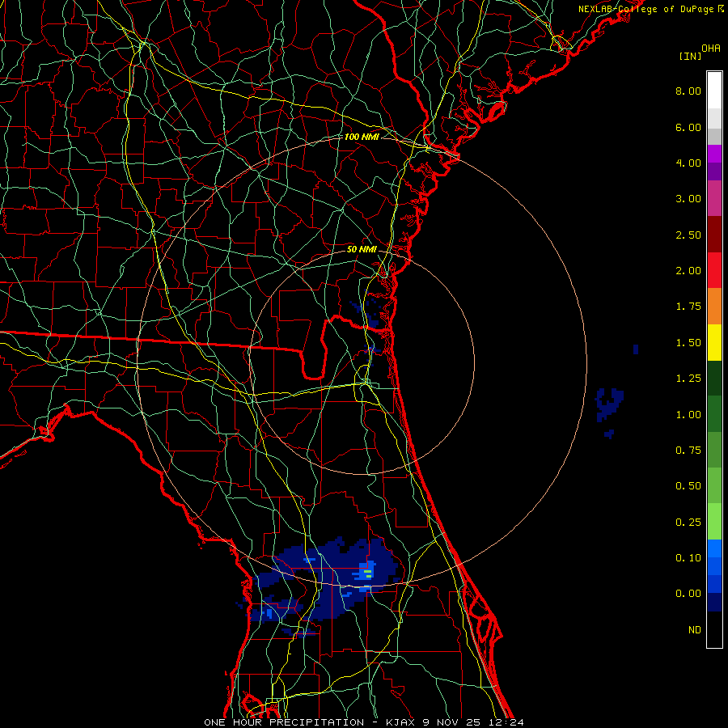The height and width of the screenshot is (728, 728).
Task: Click the 0.50 legend value
Action: point(688,486)
